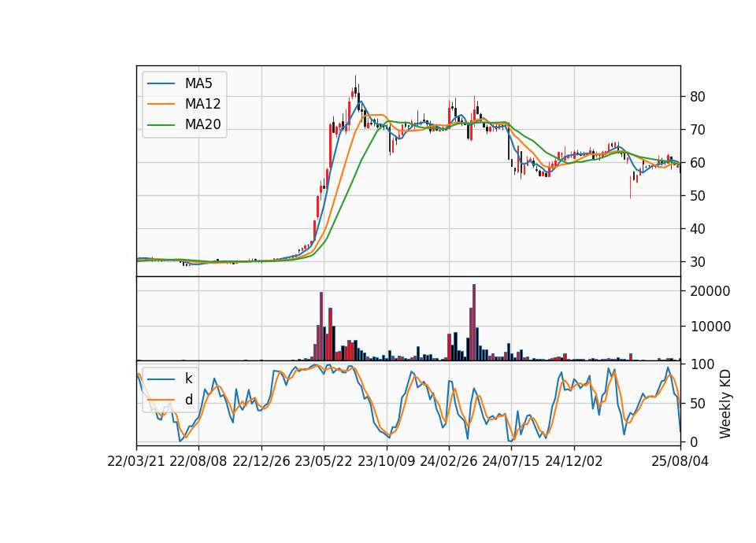Click the 70 price axis label

pos(698,130)
